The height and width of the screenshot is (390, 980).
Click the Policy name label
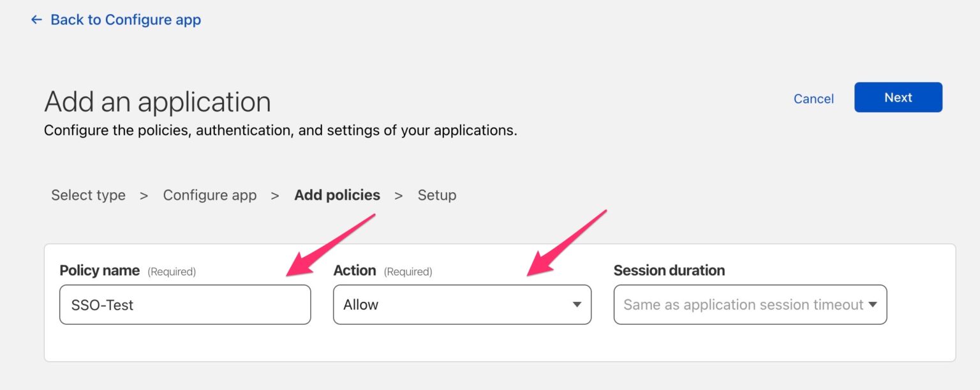[x=100, y=270]
